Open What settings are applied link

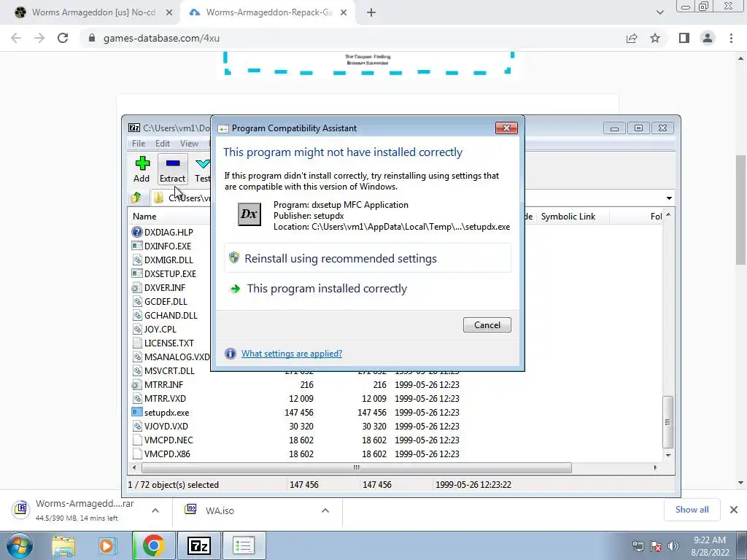(292, 354)
